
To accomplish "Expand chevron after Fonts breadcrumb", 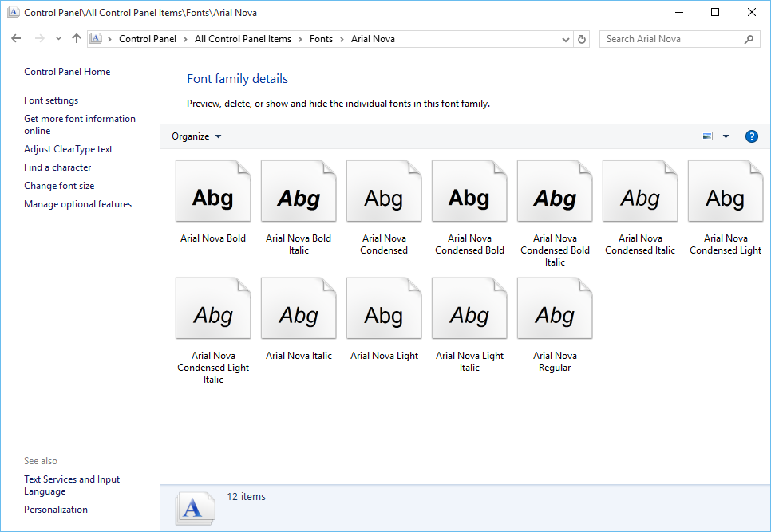I will (342, 39).
